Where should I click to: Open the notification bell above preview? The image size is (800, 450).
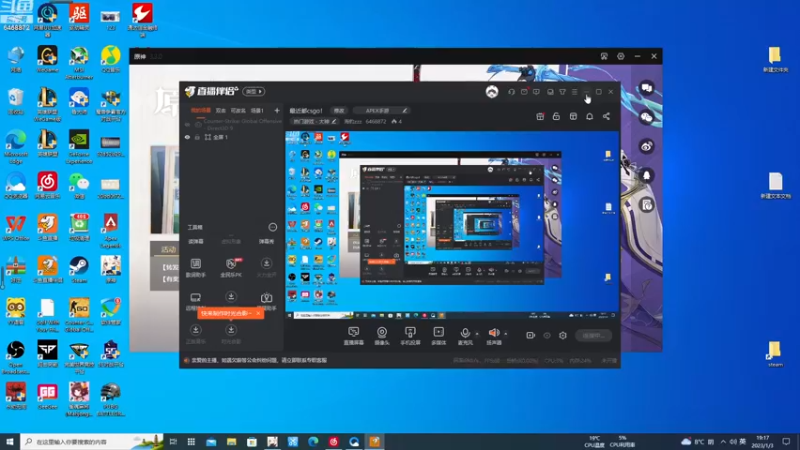coord(589,117)
